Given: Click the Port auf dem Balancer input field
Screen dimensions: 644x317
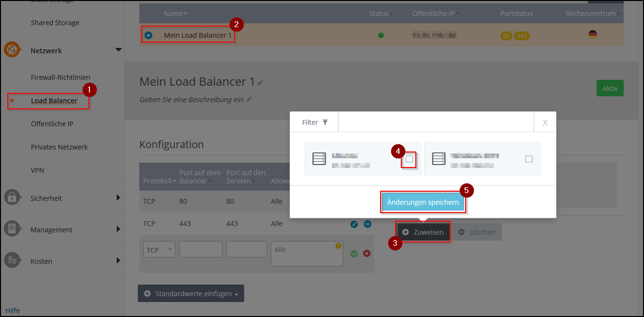Looking at the screenshot, I should (201, 250).
